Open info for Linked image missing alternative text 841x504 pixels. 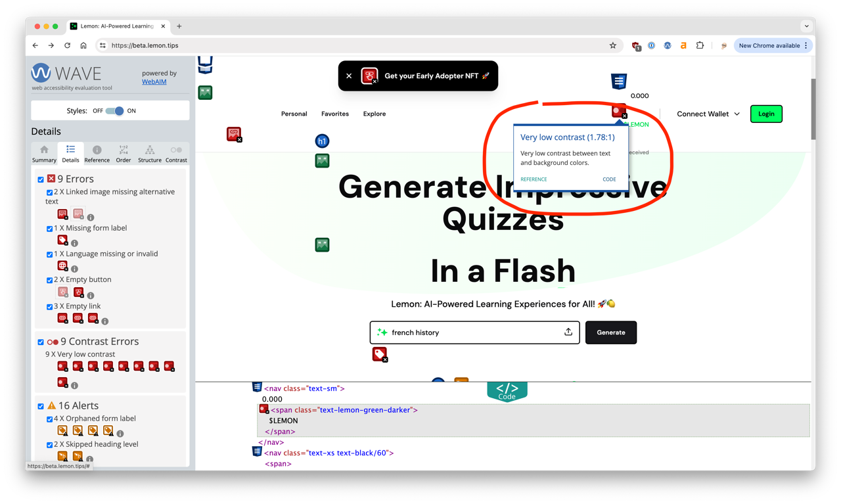pyautogui.click(x=91, y=218)
